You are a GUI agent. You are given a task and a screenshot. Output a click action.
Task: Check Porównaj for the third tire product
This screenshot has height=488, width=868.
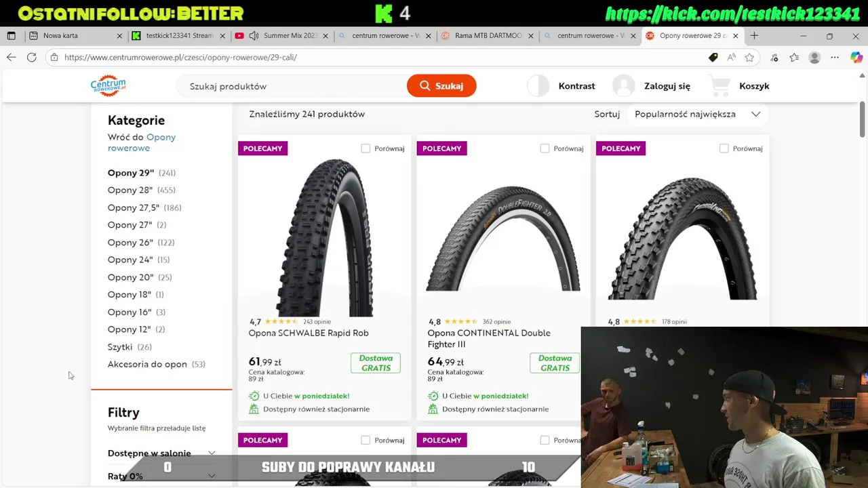(724, 148)
